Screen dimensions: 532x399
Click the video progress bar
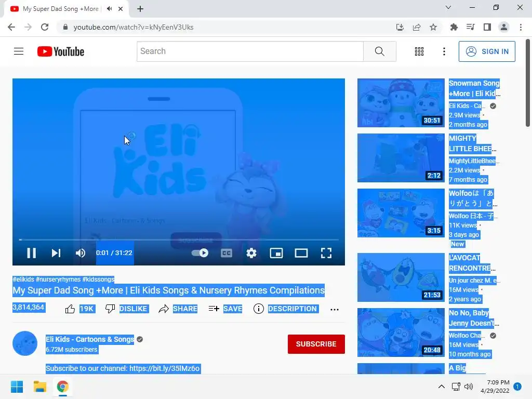(179, 240)
